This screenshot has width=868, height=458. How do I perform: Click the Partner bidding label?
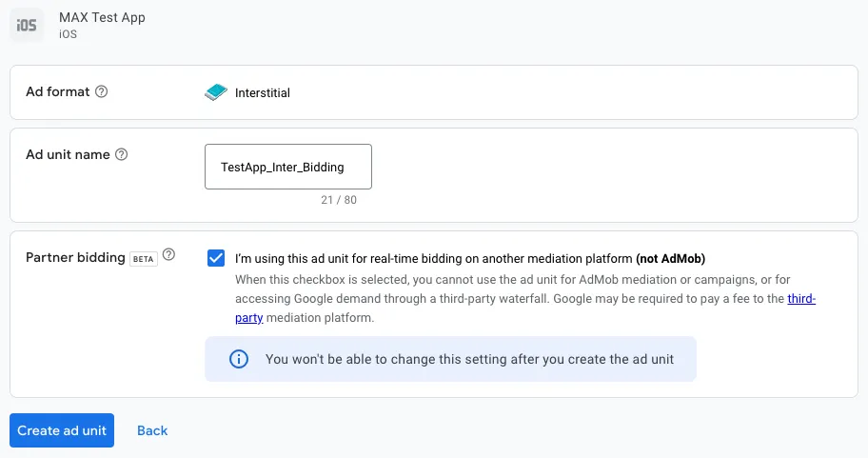[75, 257]
